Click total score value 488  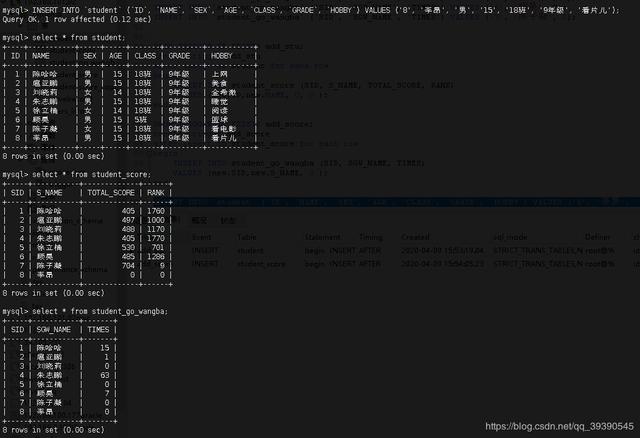pos(128,229)
